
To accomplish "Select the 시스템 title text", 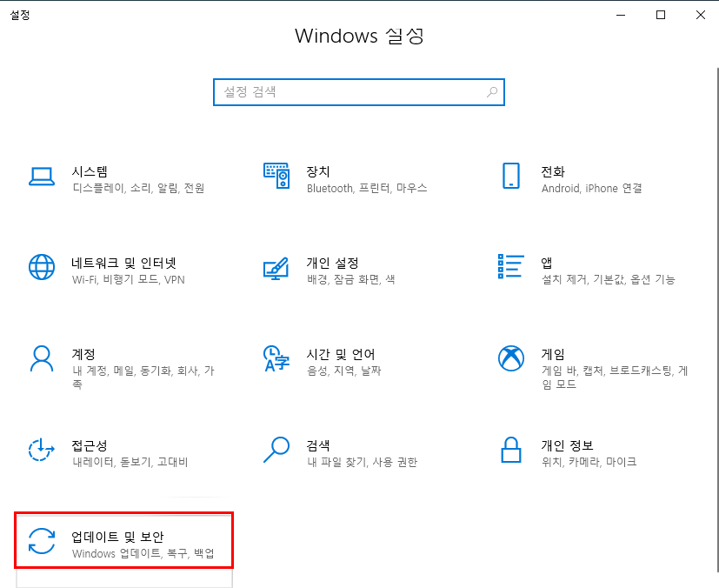I will 90,171.
